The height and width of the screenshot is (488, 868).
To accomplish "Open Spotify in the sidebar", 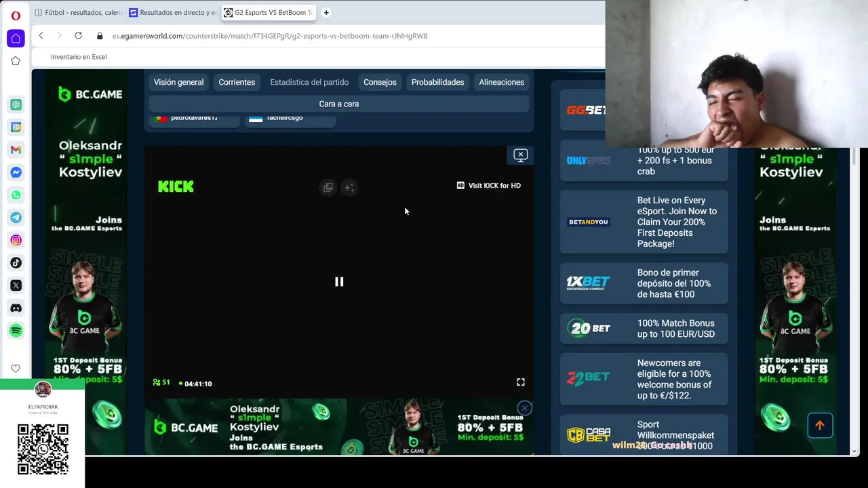I will tap(16, 330).
